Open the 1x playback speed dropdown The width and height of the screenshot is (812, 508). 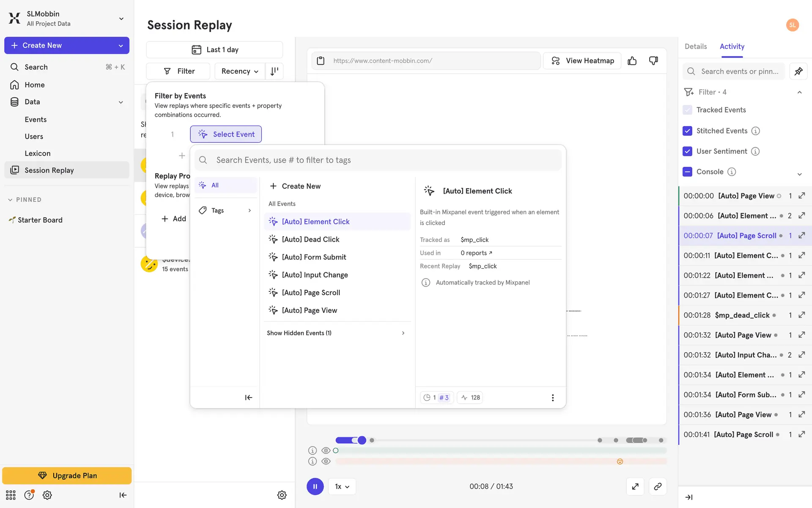tap(342, 486)
